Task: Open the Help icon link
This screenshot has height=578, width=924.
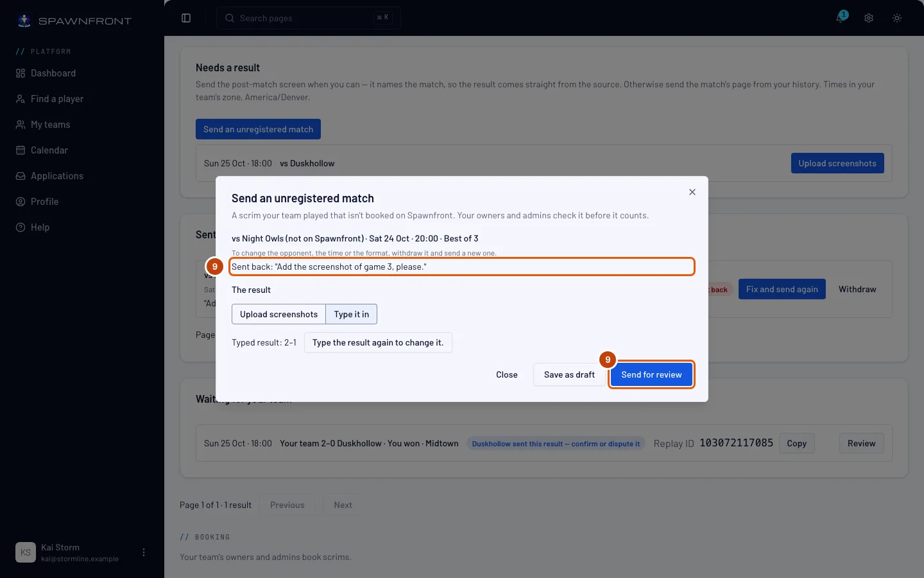Action: pos(21,227)
